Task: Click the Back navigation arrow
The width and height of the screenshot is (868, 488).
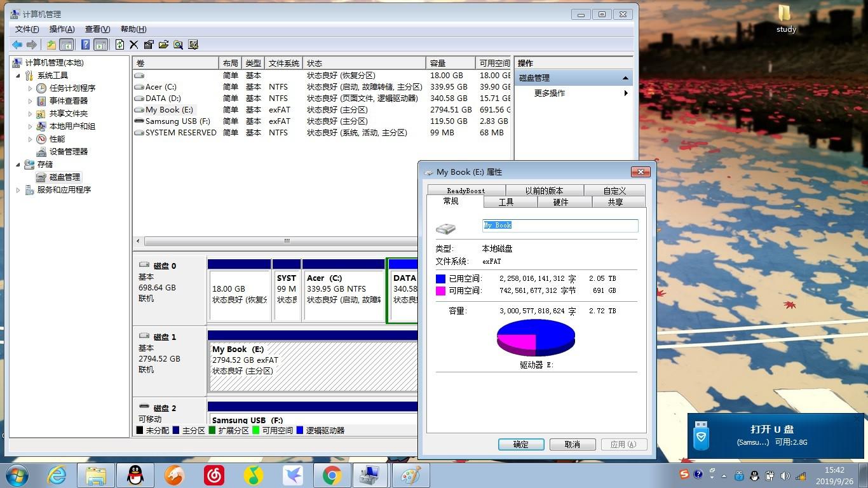Action: (x=17, y=44)
